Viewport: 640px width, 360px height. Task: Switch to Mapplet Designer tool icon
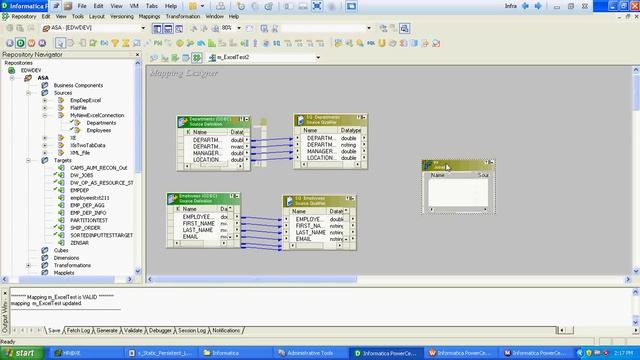point(186,58)
